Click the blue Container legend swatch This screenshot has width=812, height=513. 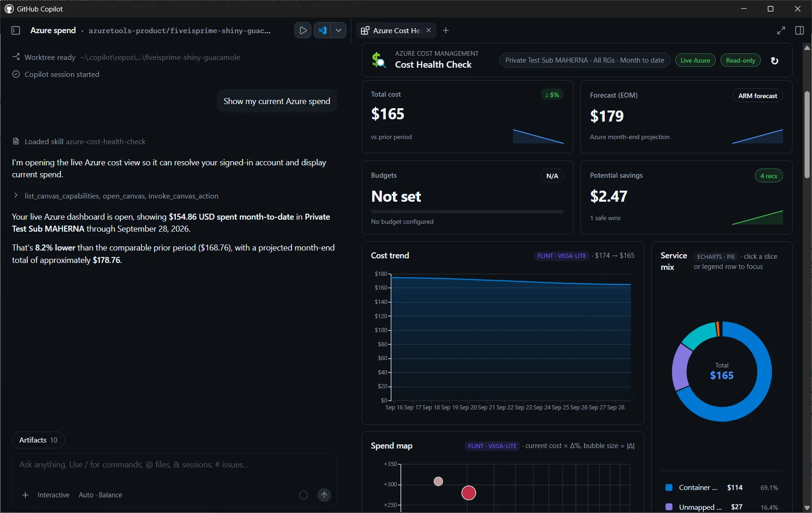pyautogui.click(x=669, y=487)
